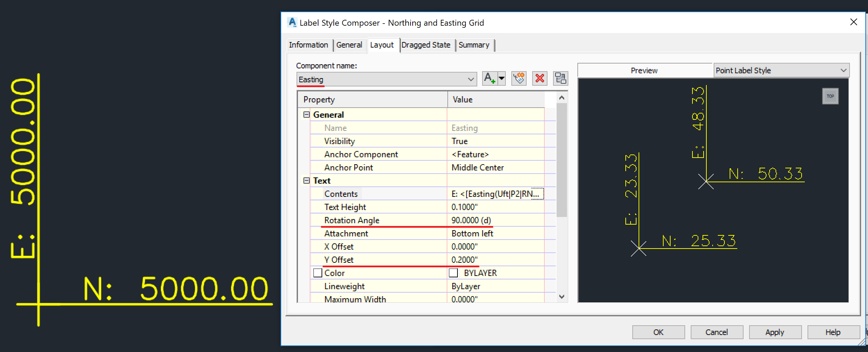Click the Cancel button
Image resolution: width=868 pixels, height=352 pixels.
point(717,332)
